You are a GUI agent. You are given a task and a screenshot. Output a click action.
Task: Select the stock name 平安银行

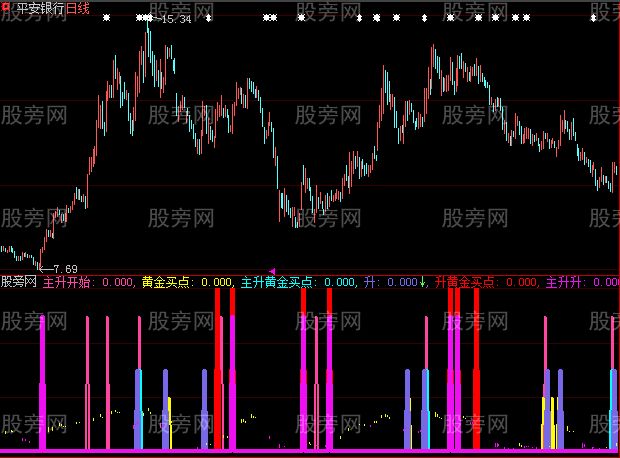click(41, 8)
